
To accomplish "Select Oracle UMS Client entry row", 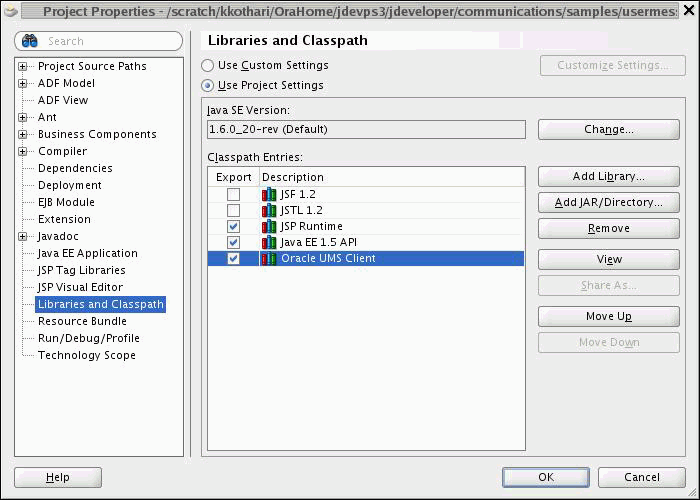I will point(366,258).
